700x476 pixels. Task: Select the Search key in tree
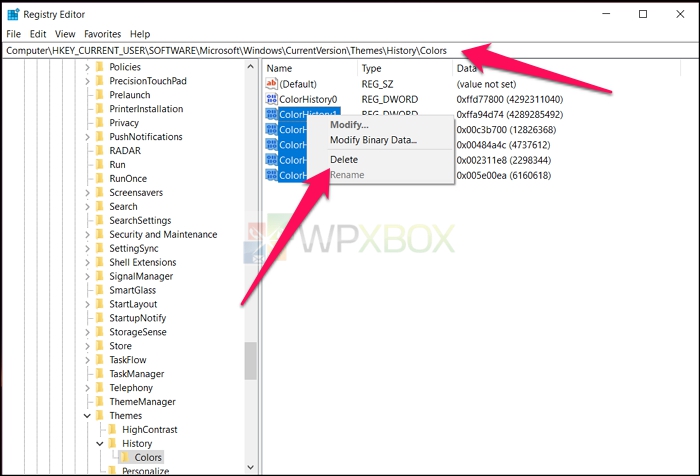click(123, 206)
